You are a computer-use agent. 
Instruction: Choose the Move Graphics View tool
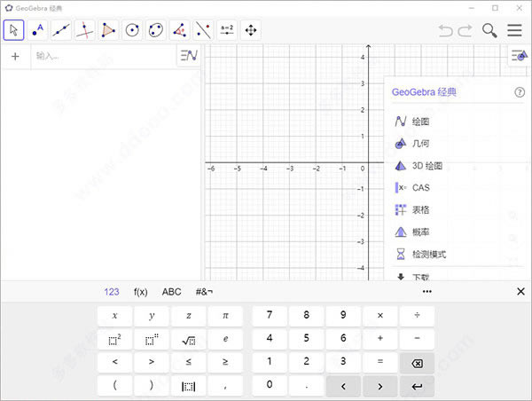coord(251,30)
